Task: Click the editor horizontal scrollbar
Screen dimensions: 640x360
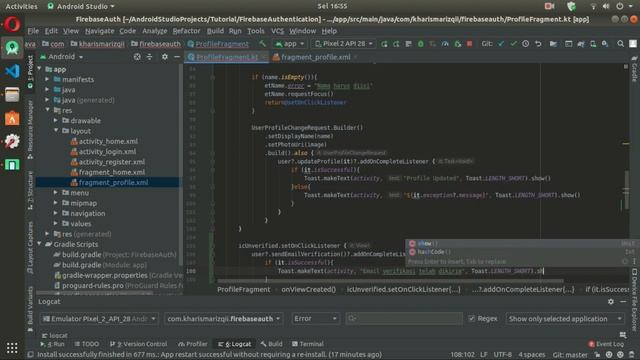Action: (390, 281)
